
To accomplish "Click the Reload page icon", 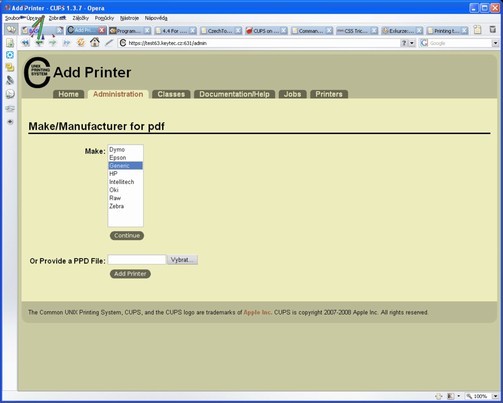I will 81,43.
